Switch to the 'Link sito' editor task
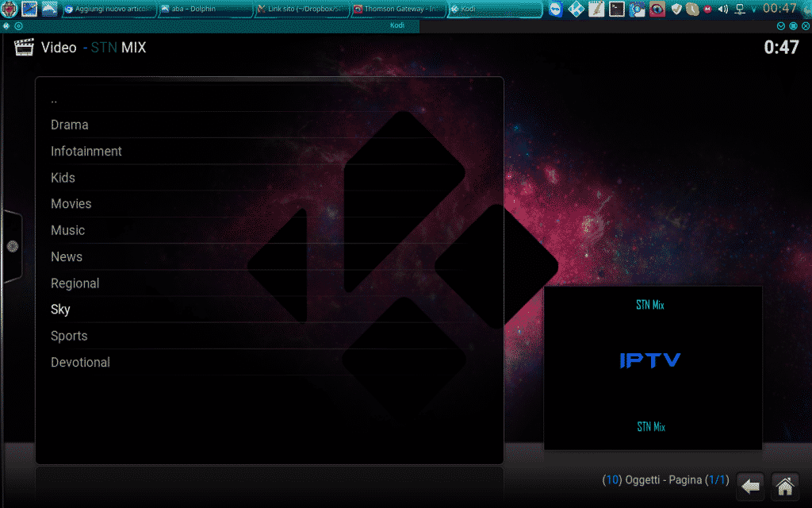The width and height of the screenshot is (812, 508). (x=301, y=9)
